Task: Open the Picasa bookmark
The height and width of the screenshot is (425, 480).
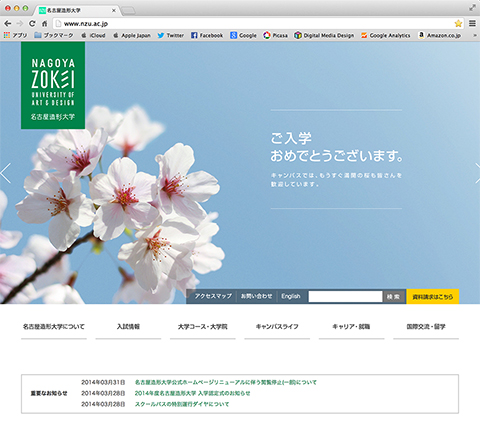Action: coord(275,35)
